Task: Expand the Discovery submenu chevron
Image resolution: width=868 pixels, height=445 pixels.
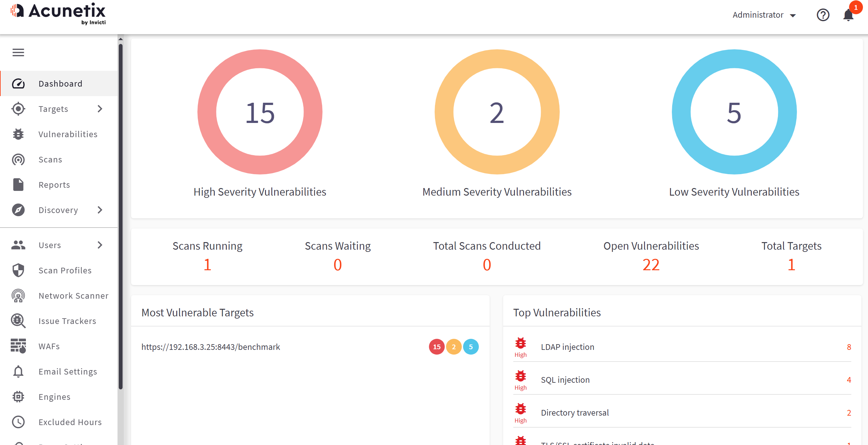Action: tap(100, 210)
